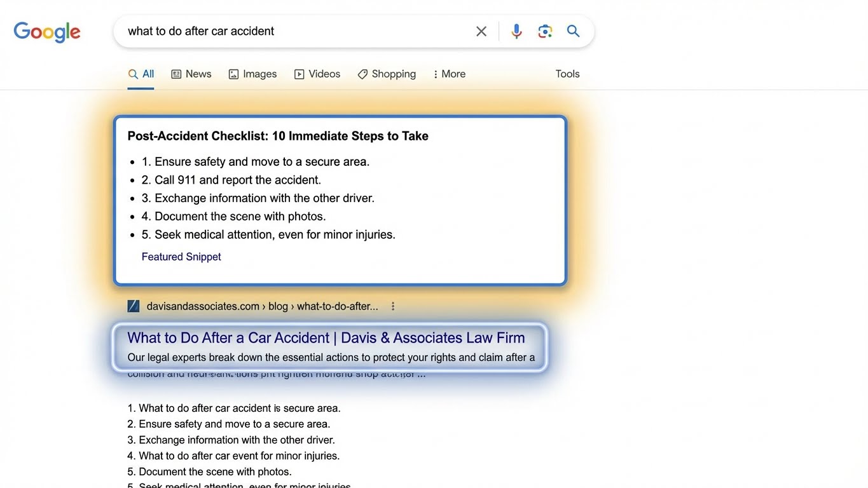Select the Videos search filter icon
The width and height of the screenshot is (868, 488).
click(x=298, y=74)
